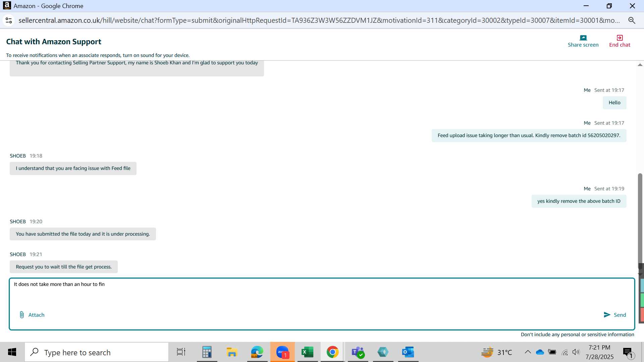The width and height of the screenshot is (644, 362).
Task: Click the Amazon favicon in title bar
Action: pos(7,6)
